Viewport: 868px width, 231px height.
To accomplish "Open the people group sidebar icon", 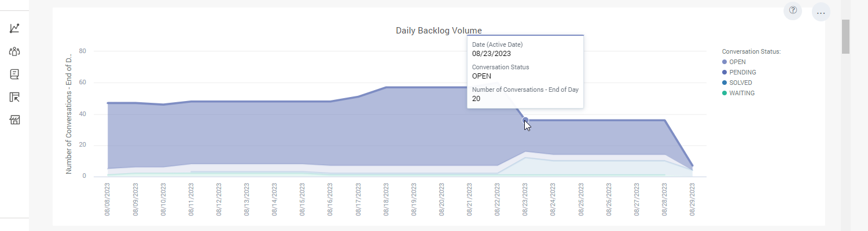I will pos(15,51).
